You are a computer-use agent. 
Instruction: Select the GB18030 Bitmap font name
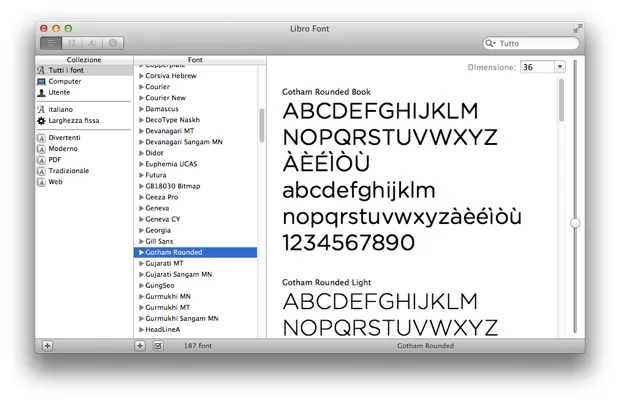coord(173,186)
